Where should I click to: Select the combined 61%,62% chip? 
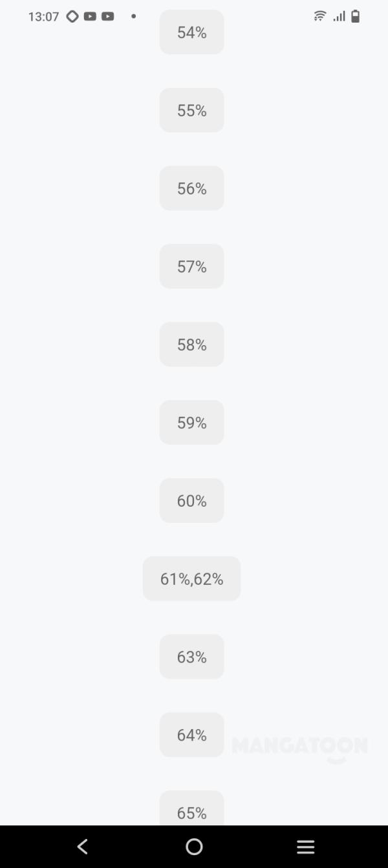tap(191, 579)
